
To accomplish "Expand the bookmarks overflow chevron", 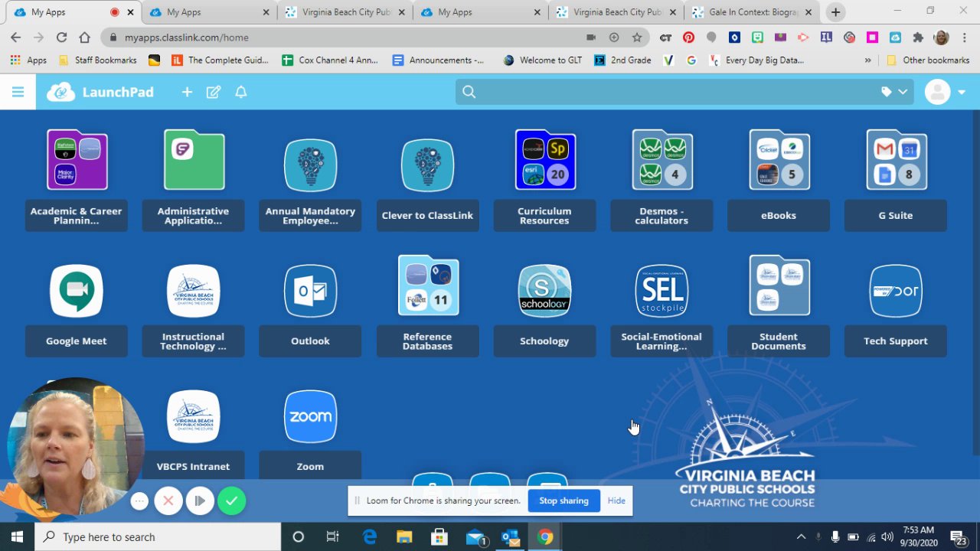I will pyautogui.click(x=867, y=60).
